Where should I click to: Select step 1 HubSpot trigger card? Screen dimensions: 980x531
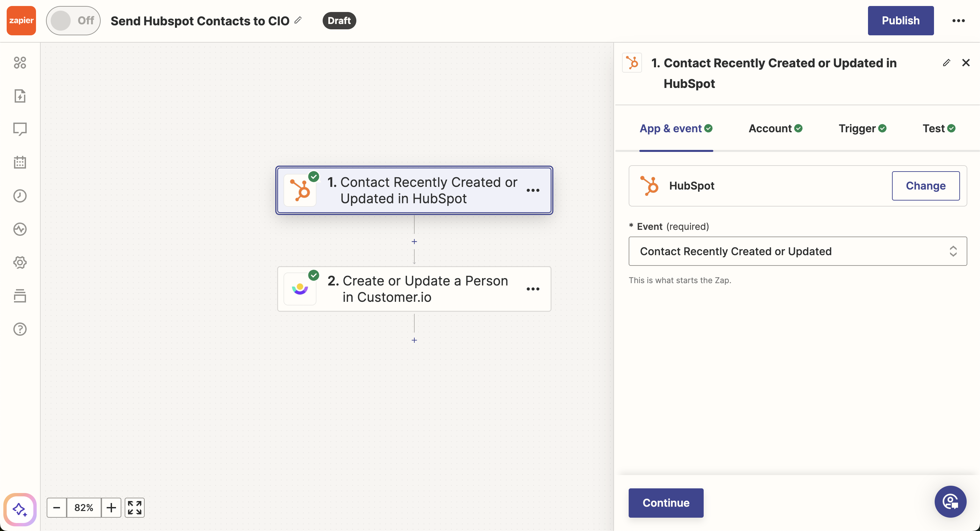tap(414, 190)
